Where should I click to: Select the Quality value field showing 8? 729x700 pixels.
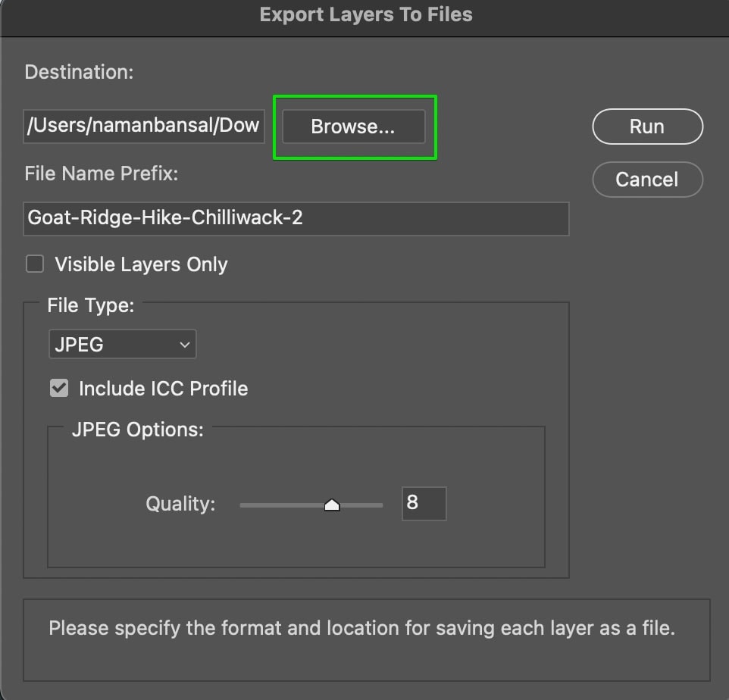(x=424, y=503)
